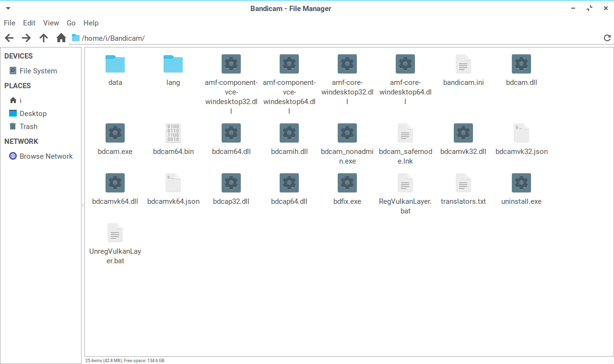Minimize the File Manager window
Screen dimensions: 614x364
coord(574,8)
